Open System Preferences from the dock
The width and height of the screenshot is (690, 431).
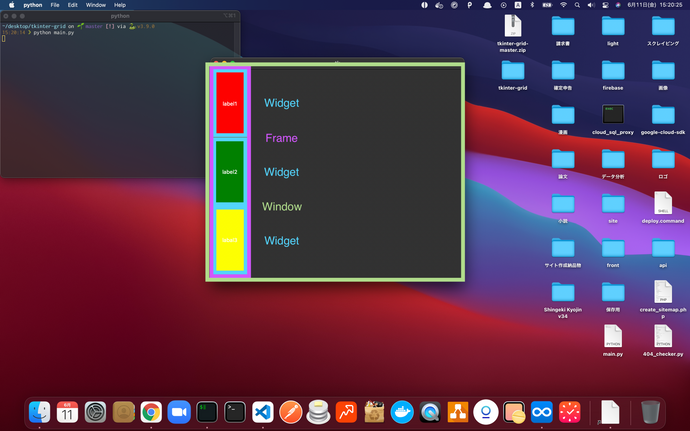[x=95, y=411]
